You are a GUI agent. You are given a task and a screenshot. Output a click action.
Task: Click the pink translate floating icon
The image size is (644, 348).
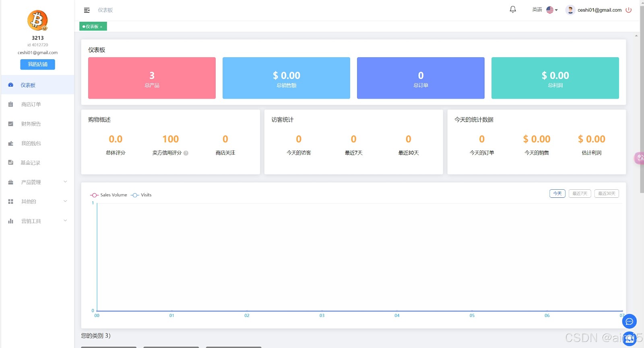639,158
